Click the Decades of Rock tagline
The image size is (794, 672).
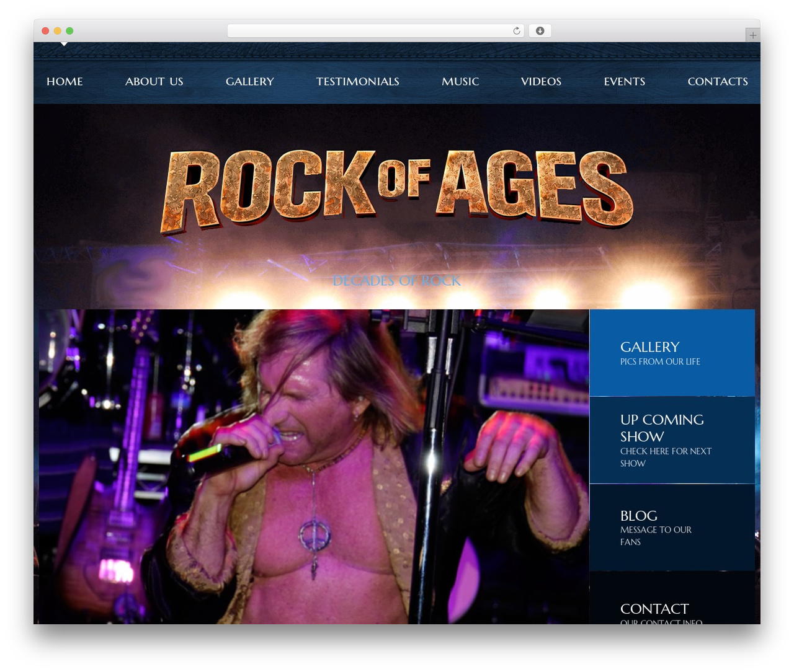click(x=396, y=281)
